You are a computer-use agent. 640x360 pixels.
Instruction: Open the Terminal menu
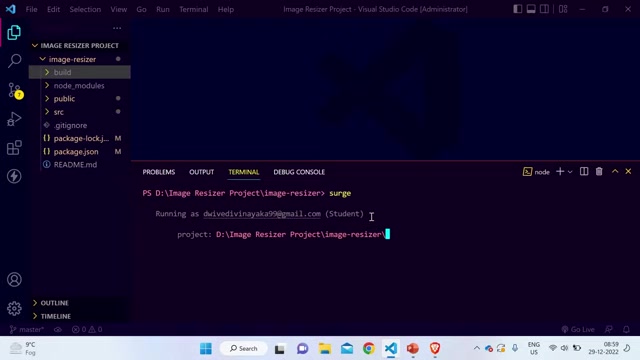coord(194,9)
